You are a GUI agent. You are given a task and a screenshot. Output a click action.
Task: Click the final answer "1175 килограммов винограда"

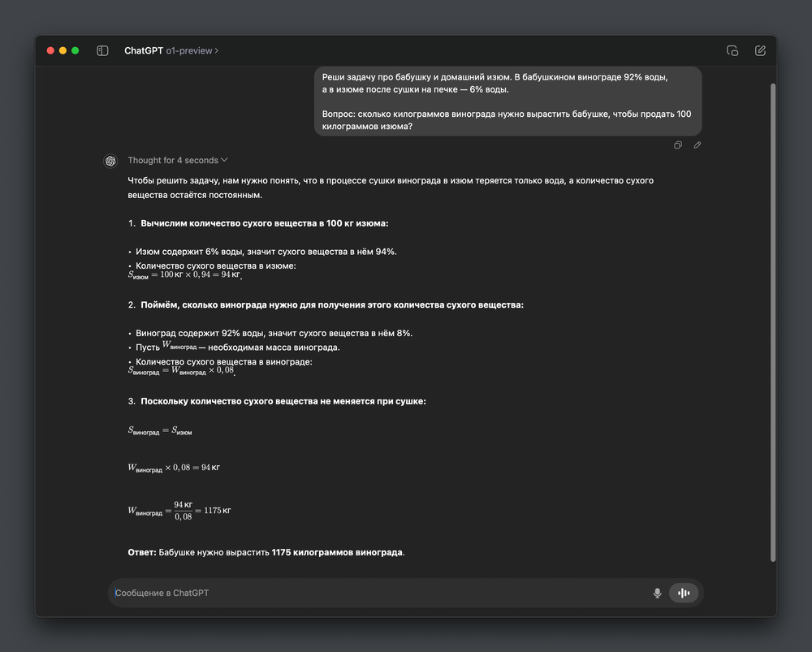click(x=337, y=553)
